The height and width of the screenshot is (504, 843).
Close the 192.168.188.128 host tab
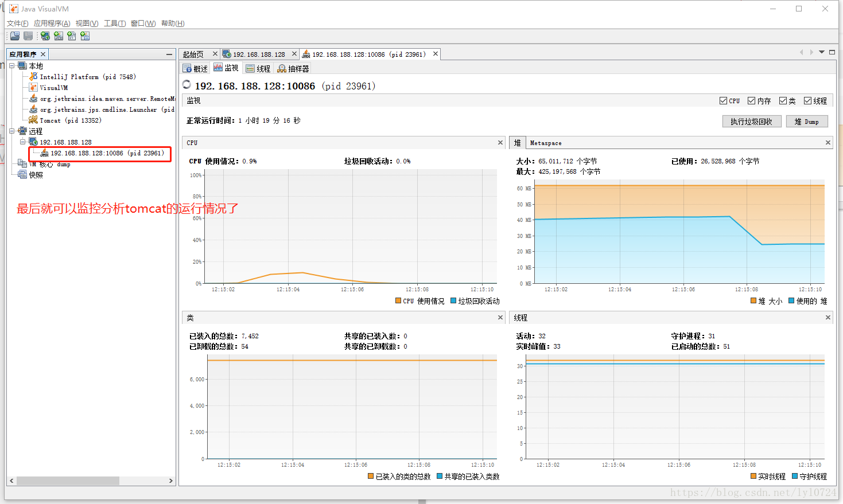(x=294, y=54)
